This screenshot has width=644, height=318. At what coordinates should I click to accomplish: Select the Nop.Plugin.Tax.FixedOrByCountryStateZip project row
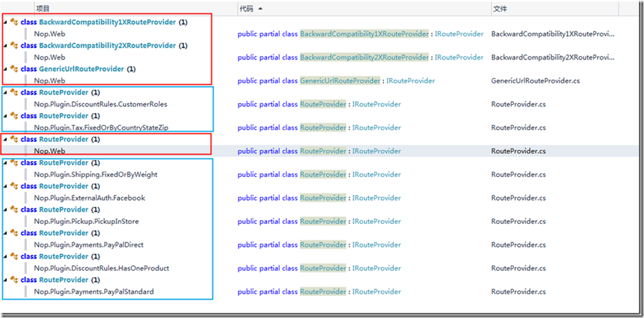click(x=101, y=127)
